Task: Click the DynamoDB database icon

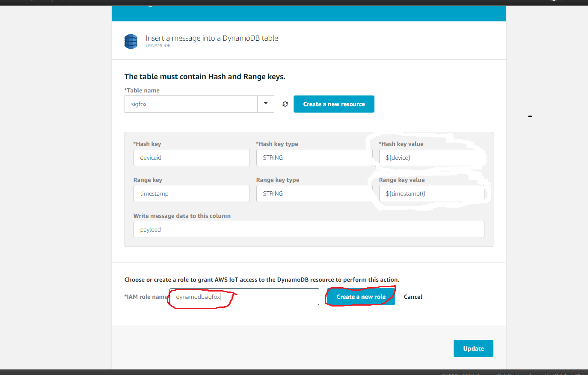Action: coord(131,42)
